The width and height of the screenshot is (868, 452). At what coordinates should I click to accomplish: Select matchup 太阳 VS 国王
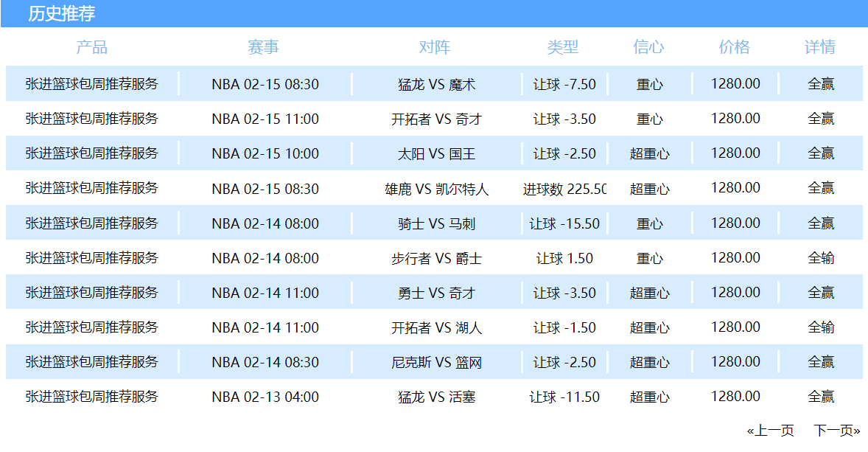[437, 153]
